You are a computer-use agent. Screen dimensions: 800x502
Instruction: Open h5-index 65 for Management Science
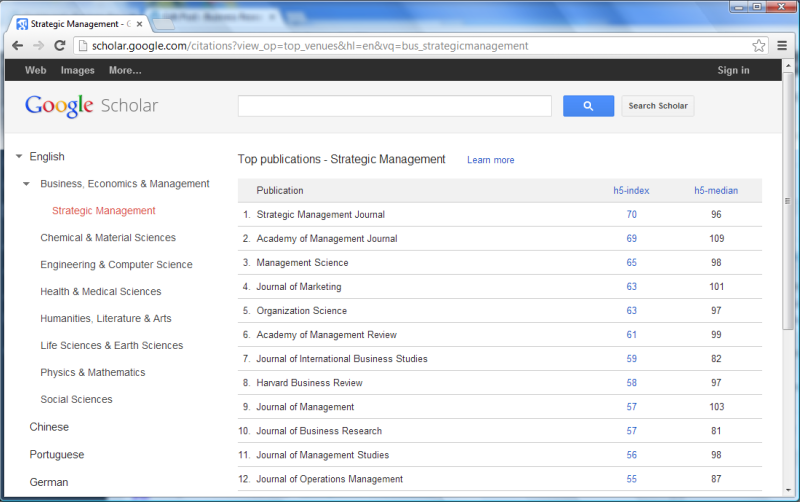point(632,263)
